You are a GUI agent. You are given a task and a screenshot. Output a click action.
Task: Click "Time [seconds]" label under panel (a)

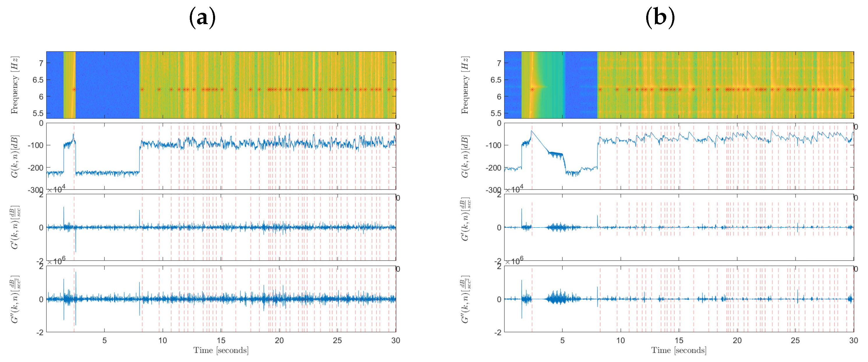tap(221, 351)
